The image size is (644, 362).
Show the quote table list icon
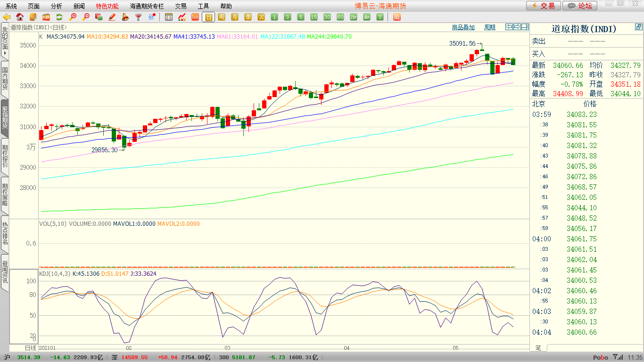pyautogui.click(x=169, y=17)
